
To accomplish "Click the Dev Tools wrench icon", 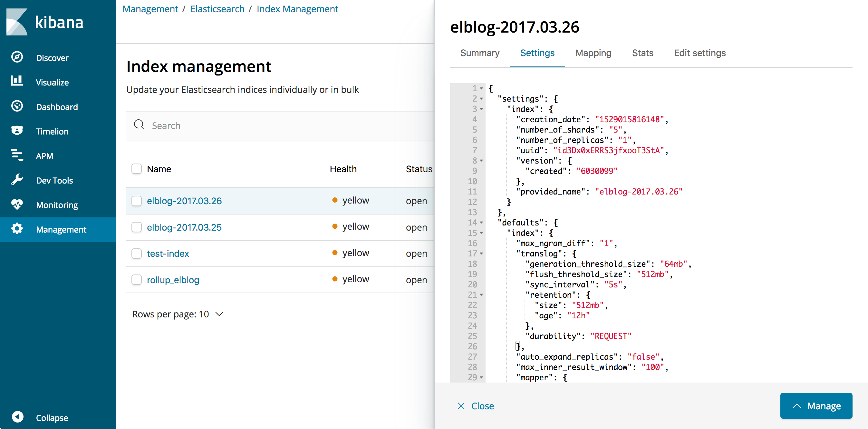I will (x=17, y=180).
